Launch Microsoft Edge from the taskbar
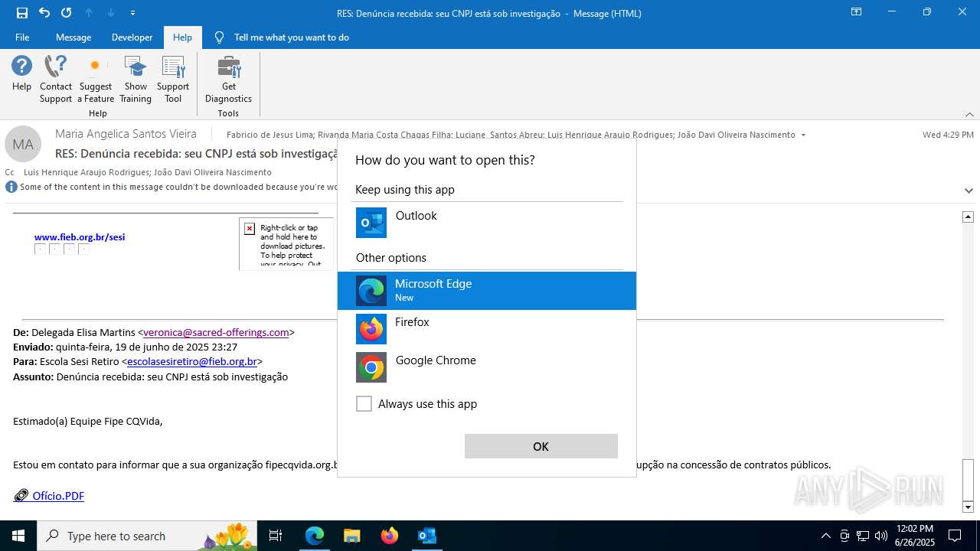Viewport: 980px width, 551px height. point(315,536)
